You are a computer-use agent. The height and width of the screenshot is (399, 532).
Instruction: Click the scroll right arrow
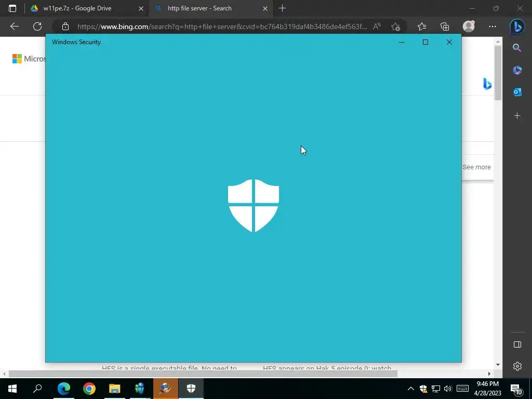tap(489, 374)
